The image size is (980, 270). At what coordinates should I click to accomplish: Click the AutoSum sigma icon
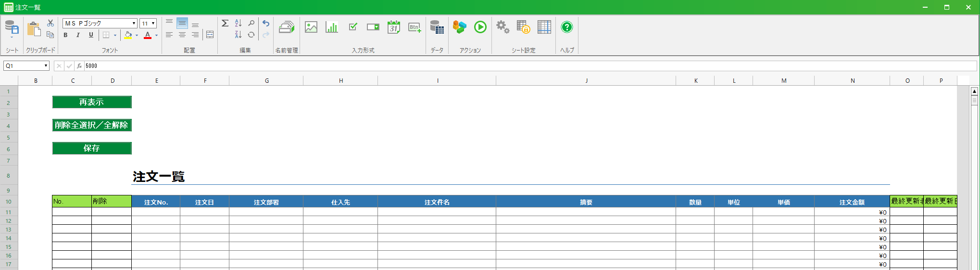point(225,23)
